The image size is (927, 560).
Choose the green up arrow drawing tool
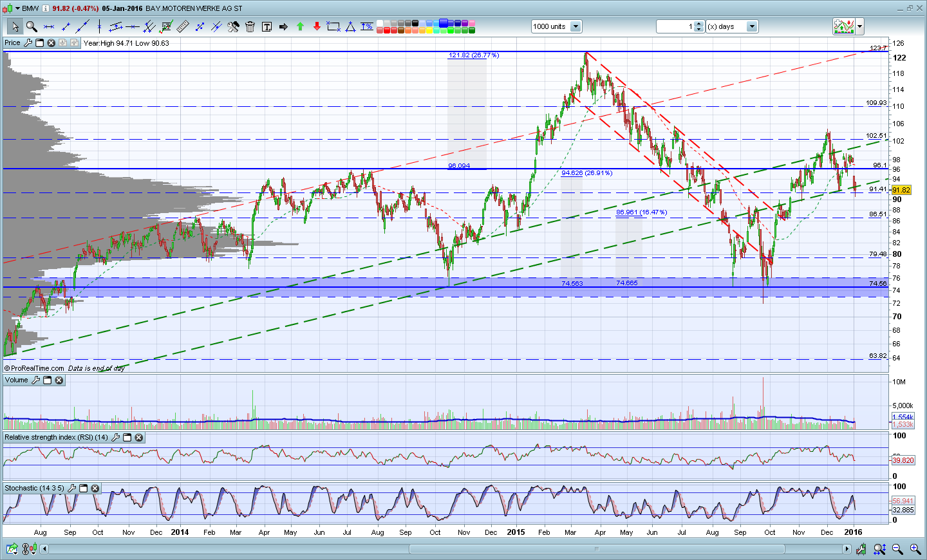point(300,26)
